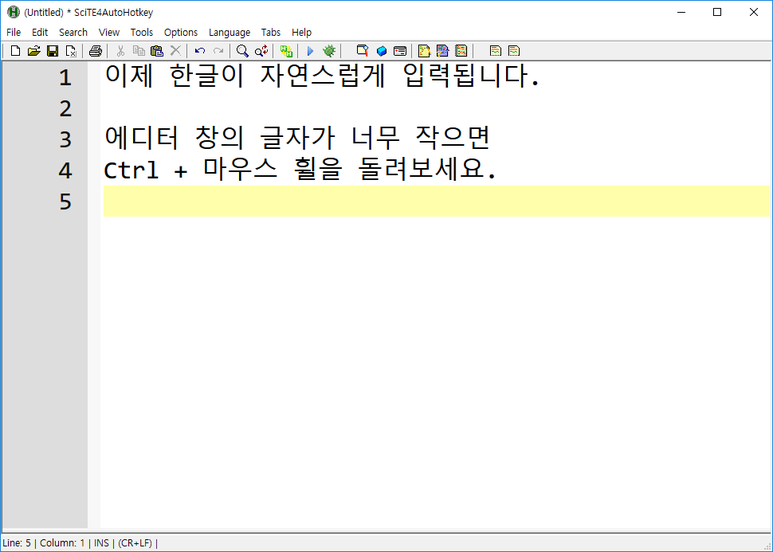This screenshot has width=773, height=552.
Task: Click line number 3 in the margin
Action: (66, 139)
